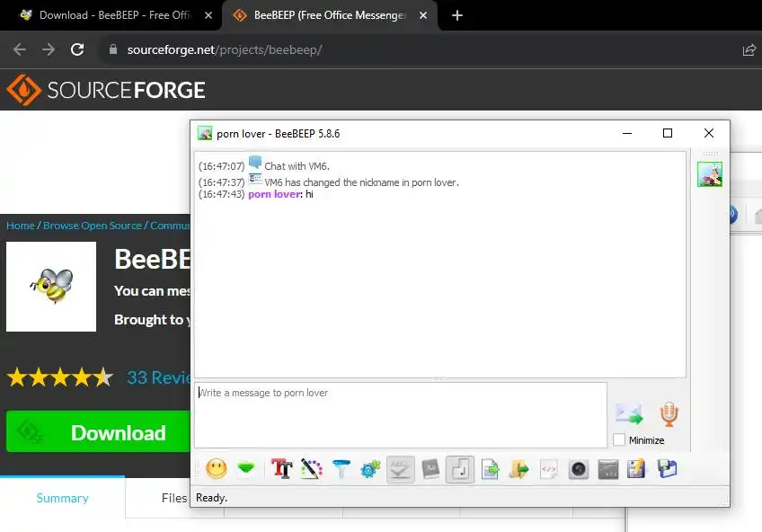The width and height of the screenshot is (762, 532).
Task: Go forward in the browser
Action: coord(49,49)
